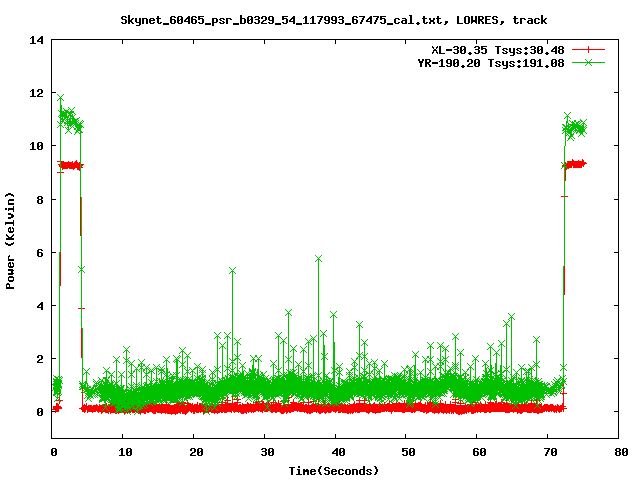Image resolution: width=640 pixels, height=480 pixels.
Task: Click x-axis tick label '70'
Action: click(551, 452)
